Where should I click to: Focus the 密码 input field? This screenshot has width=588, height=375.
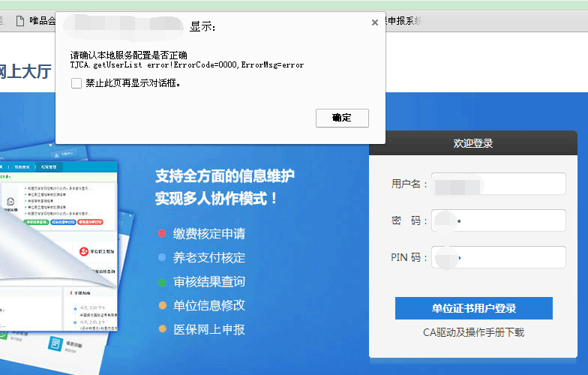click(x=499, y=220)
